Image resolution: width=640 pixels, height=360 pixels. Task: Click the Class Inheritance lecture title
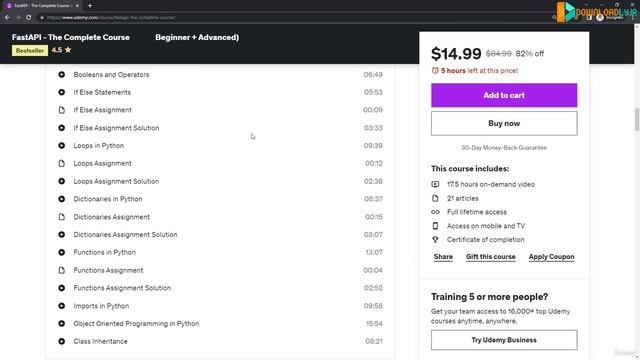point(100,341)
